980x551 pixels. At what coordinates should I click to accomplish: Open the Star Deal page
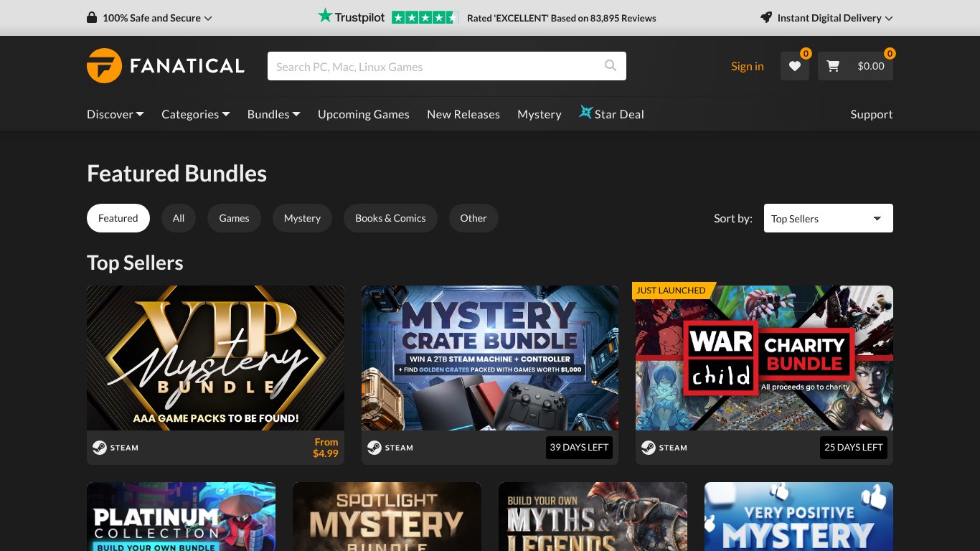coord(611,114)
